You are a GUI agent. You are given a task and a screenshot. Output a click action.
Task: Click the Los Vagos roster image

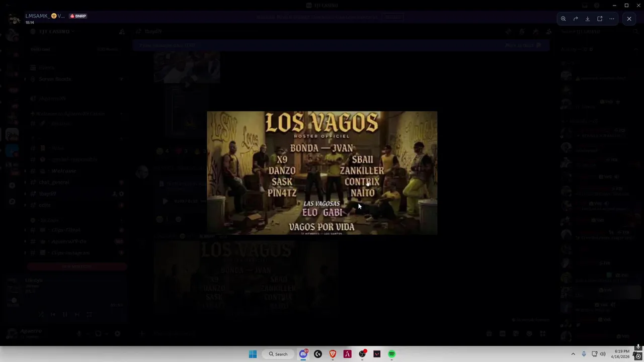[x=322, y=173]
